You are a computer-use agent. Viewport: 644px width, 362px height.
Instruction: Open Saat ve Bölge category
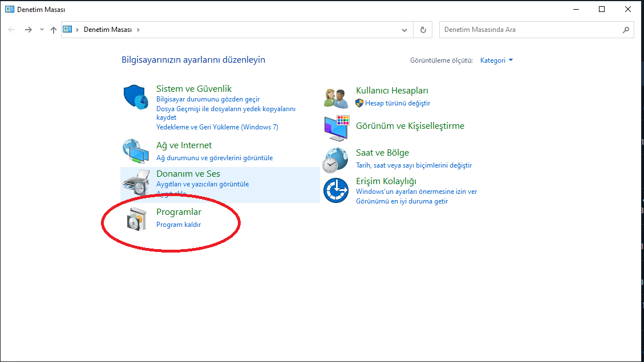tap(382, 153)
